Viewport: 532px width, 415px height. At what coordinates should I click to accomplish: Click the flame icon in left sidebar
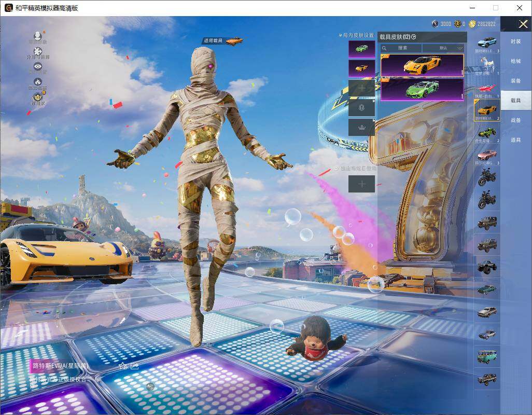click(38, 82)
